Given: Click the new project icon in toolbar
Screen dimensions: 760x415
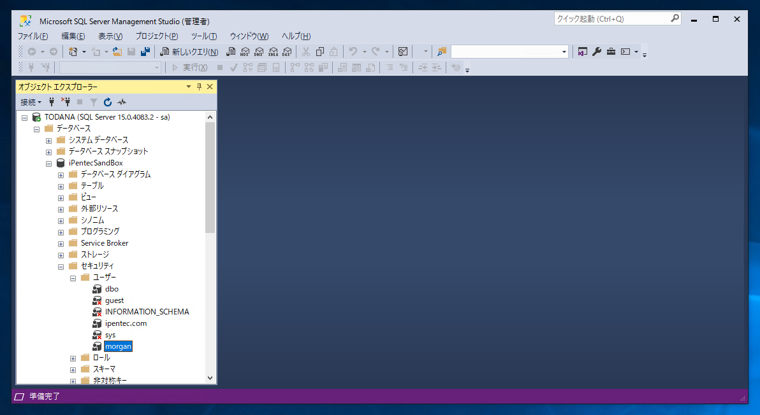Looking at the screenshot, I should tap(73, 51).
